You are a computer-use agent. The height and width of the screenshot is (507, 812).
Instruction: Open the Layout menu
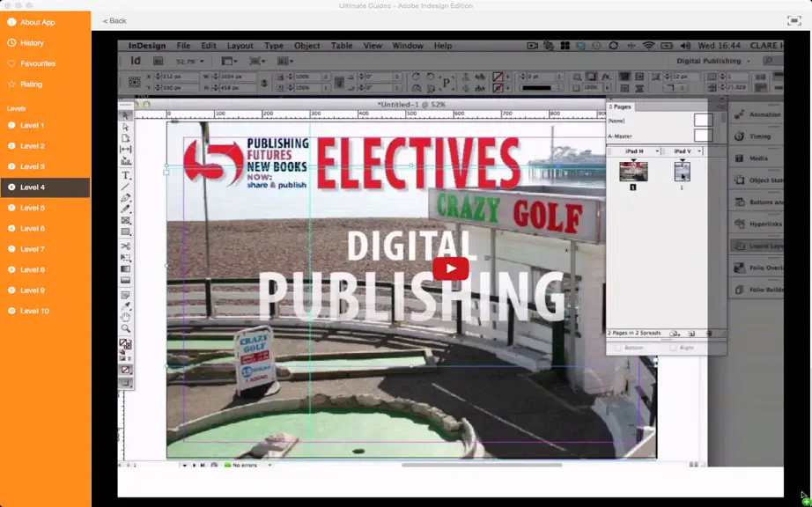coord(240,46)
